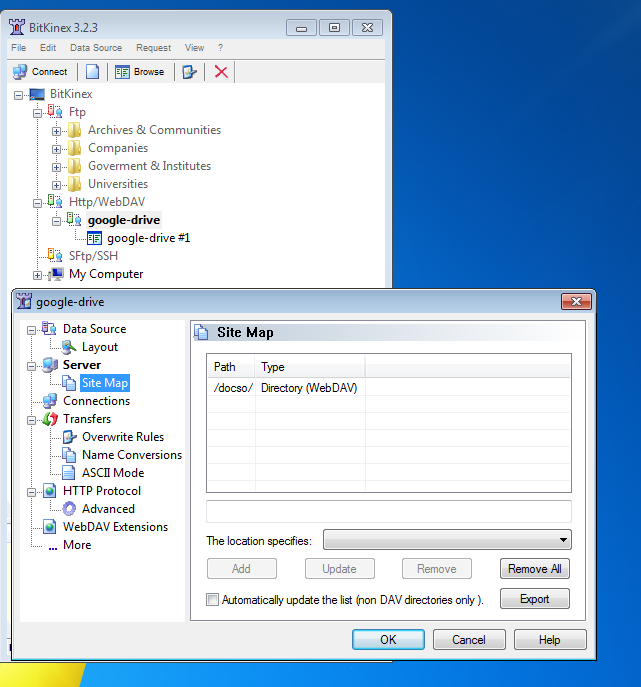641x687 pixels.
Task: Click the Cancel button
Action: pyautogui.click(x=469, y=640)
